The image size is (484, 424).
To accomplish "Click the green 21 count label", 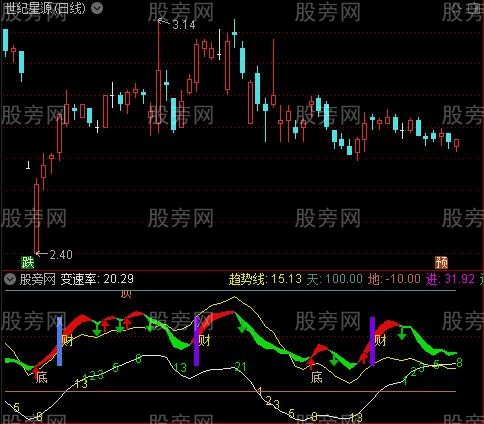I will click(240, 367).
